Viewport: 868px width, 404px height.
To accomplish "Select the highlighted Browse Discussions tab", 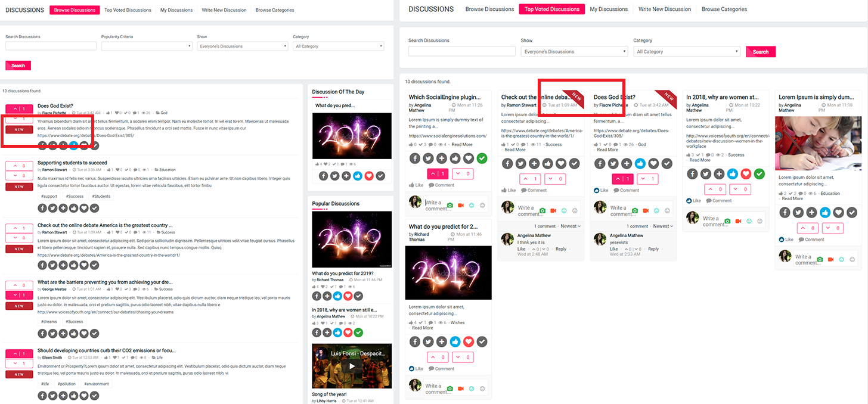I will pos(75,10).
